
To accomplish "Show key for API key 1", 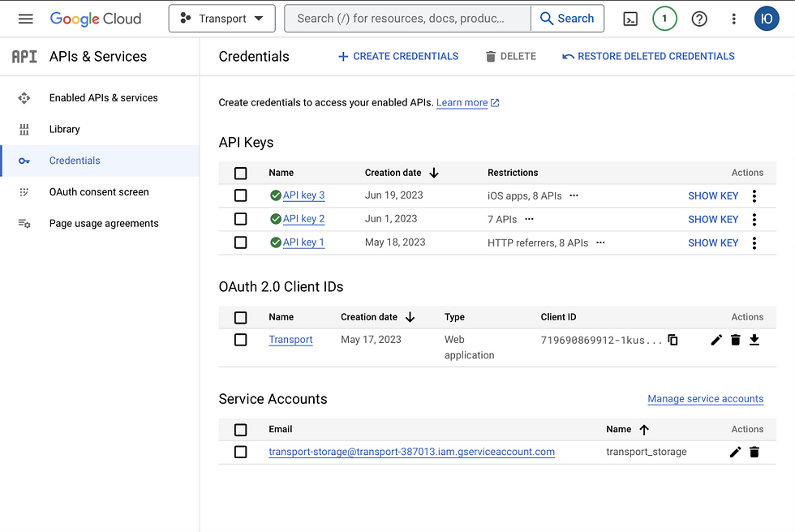I will tap(713, 243).
